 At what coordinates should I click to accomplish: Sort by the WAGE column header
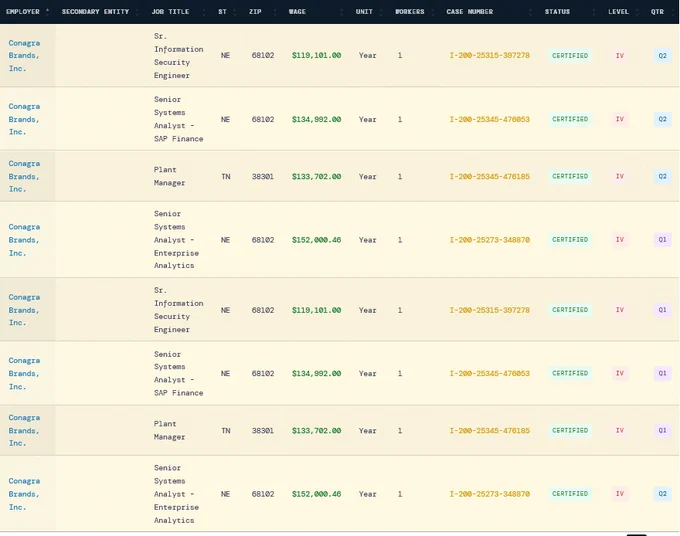(x=298, y=12)
